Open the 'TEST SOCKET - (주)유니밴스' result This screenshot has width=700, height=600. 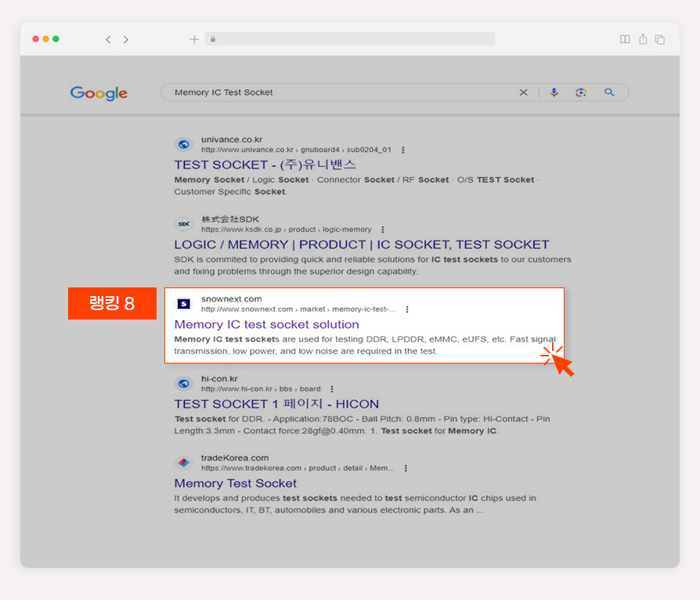click(265, 164)
